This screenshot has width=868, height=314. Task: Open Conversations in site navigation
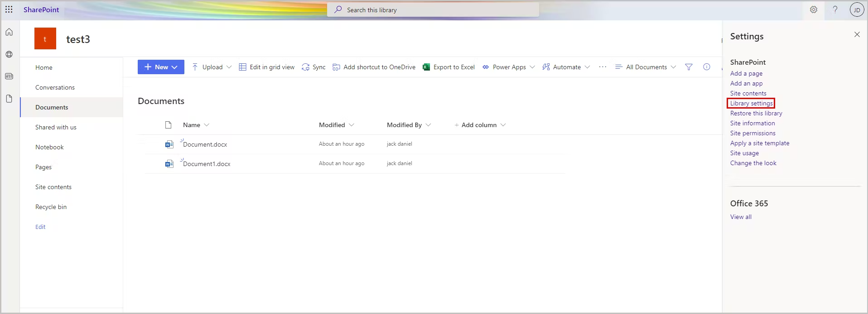point(55,87)
